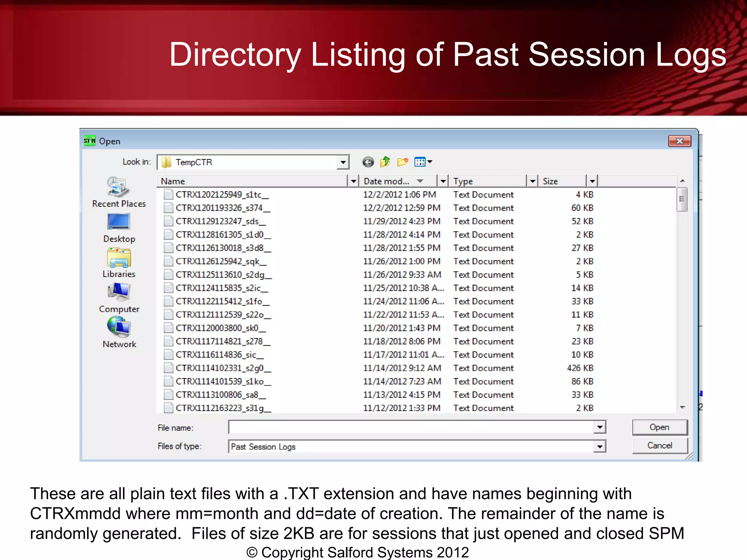The width and height of the screenshot is (747, 560).
Task: Select Computer in the places bar
Action: [119, 298]
